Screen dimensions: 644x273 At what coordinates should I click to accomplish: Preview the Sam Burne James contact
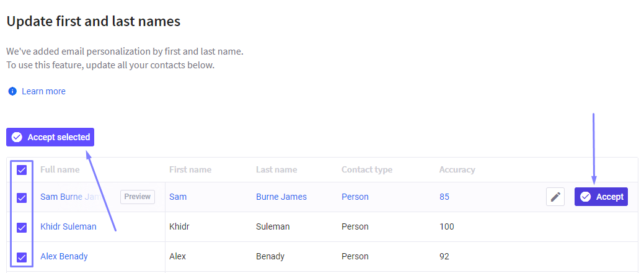point(138,197)
